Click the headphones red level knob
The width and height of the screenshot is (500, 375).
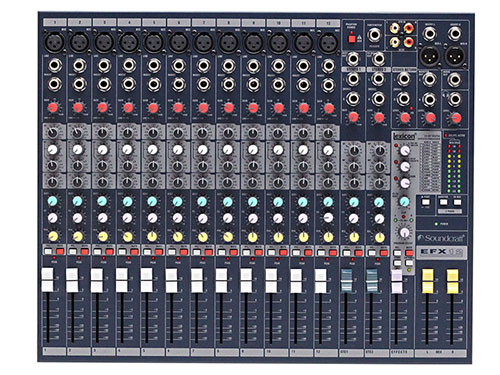(x=456, y=118)
